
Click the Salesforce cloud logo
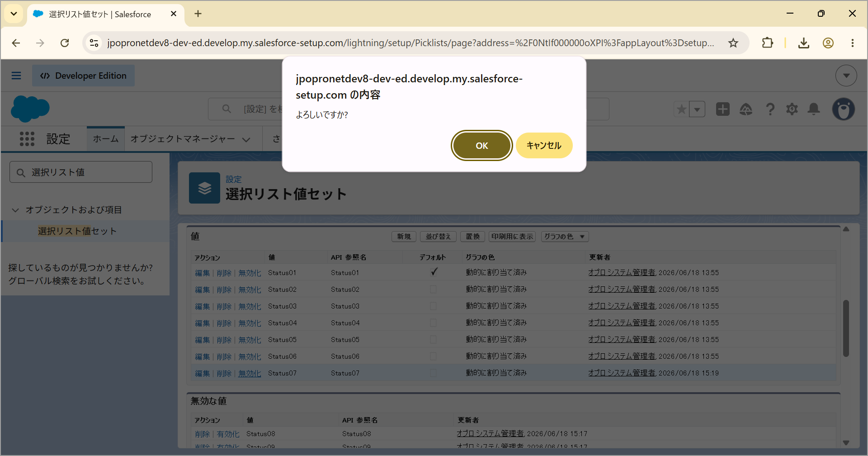pos(30,109)
